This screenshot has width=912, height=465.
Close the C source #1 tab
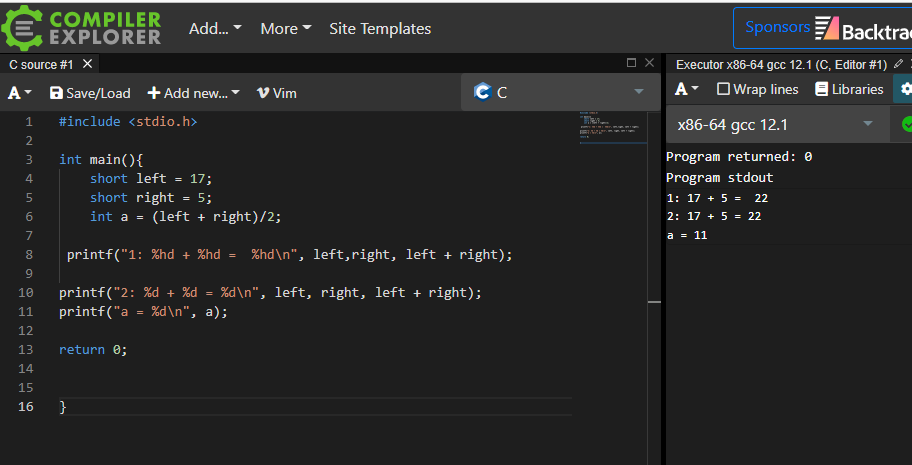(x=87, y=63)
